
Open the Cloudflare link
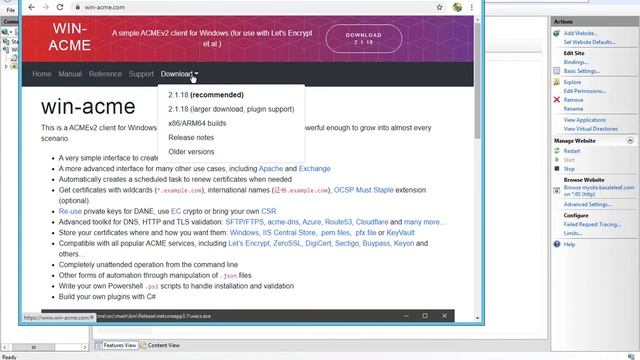pos(372,222)
